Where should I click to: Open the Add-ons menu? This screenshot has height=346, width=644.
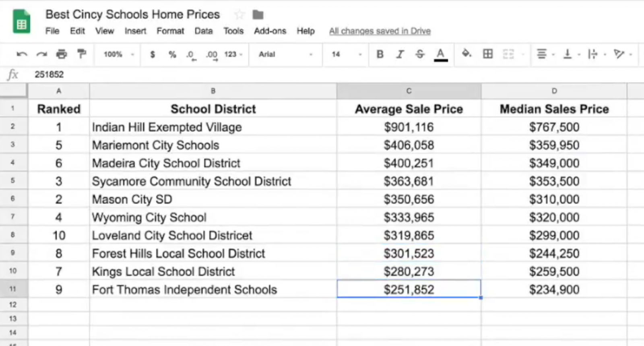[x=270, y=31]
